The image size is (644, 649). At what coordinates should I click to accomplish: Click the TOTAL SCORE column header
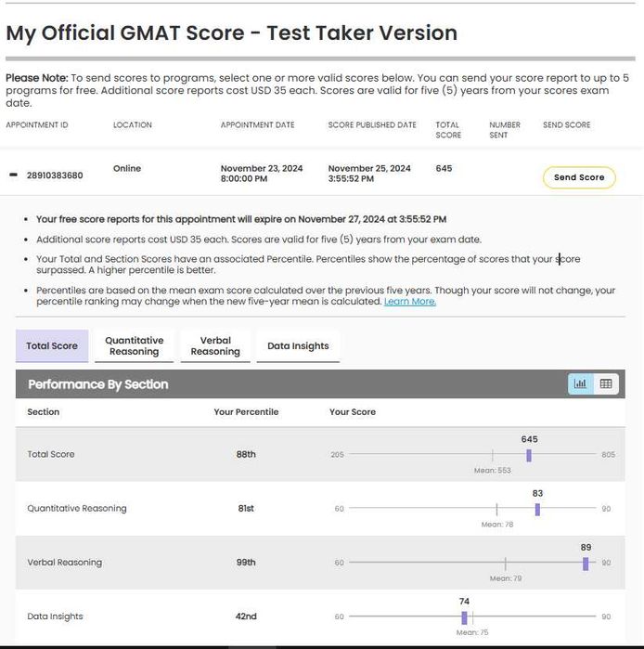pyautogui.click(x=448, y=130)
